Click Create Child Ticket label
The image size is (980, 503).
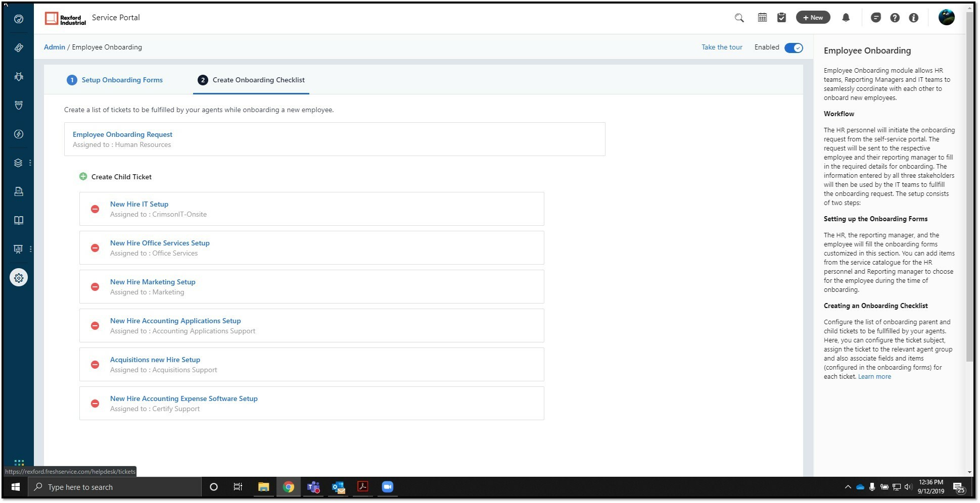click(x=121, y=177)
